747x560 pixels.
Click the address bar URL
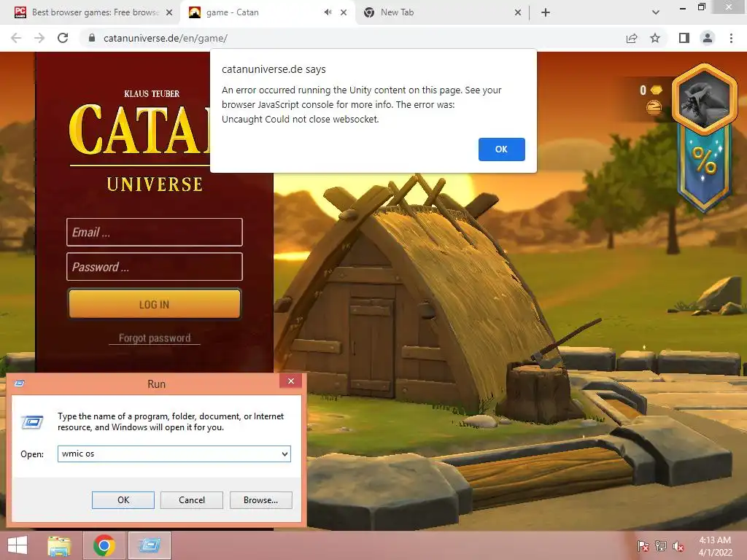point(166,38)
